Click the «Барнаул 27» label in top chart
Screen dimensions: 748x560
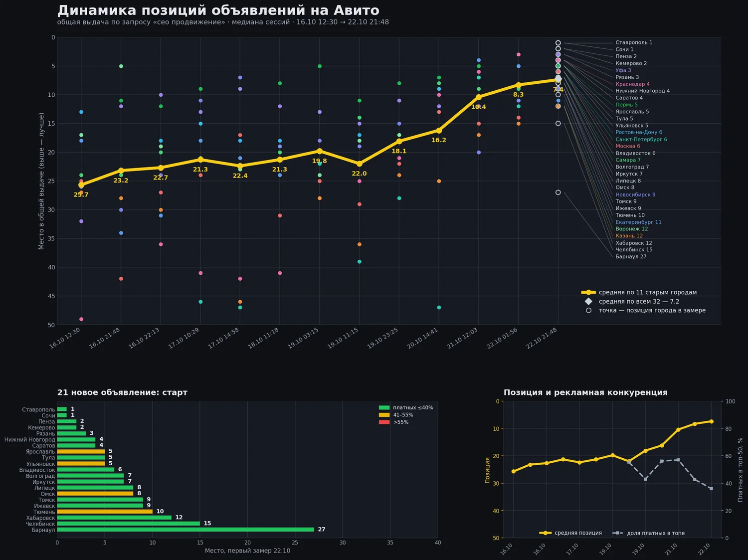click(631, 257)
